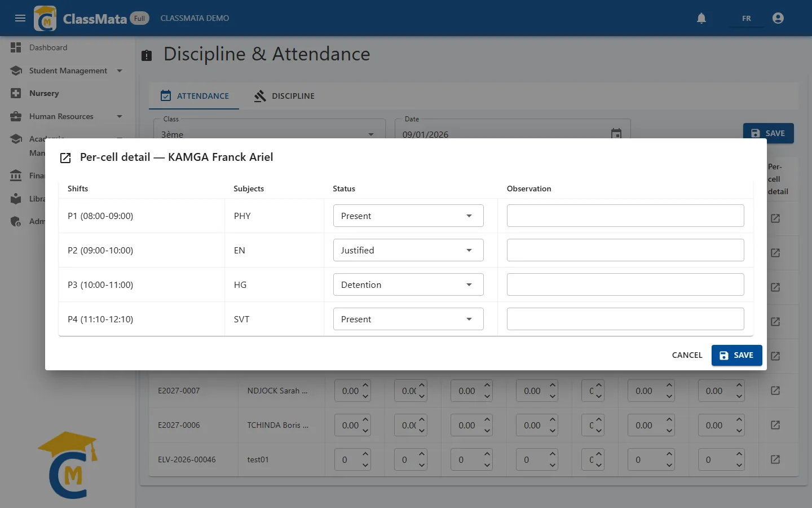Open the P3 HG Detention status dropdown
Image resolution: width=812 pixels, height=508 pixels.
(408, 284)
